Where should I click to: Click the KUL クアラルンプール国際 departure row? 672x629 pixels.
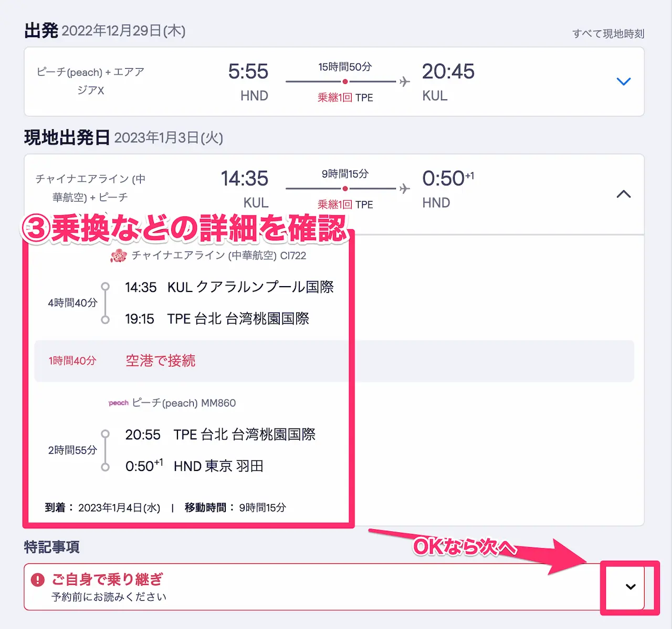[x=229, y=287]
